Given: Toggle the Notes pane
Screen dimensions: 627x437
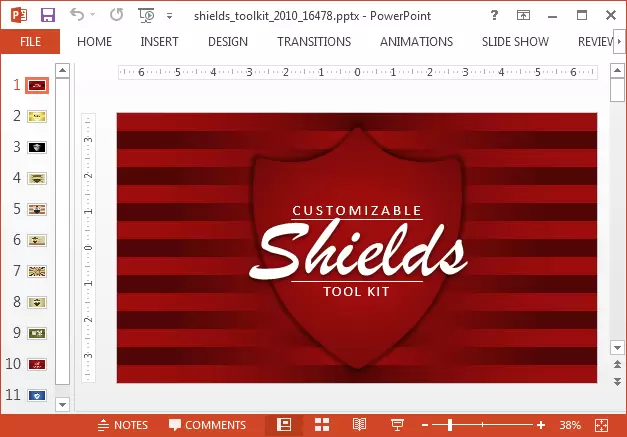Looking at the screenshot, I should (x=122, y=425).
